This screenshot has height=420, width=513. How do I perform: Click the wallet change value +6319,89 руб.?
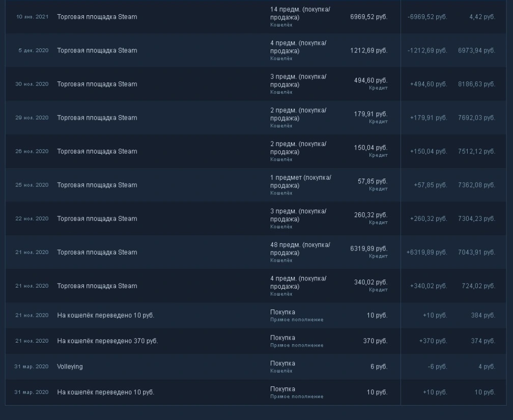[x=426, y=253]
